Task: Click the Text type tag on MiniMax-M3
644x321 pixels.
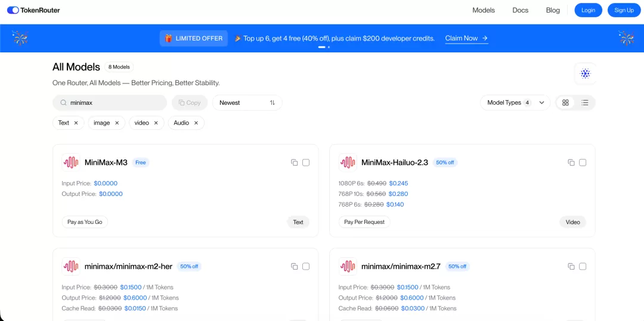Action: (298, 222)
